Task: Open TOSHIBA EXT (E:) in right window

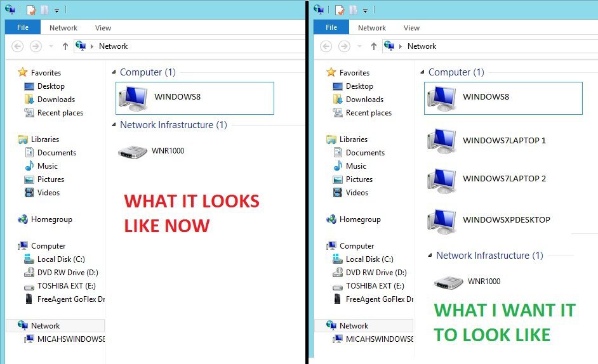Action: click(x=368, y=286)
